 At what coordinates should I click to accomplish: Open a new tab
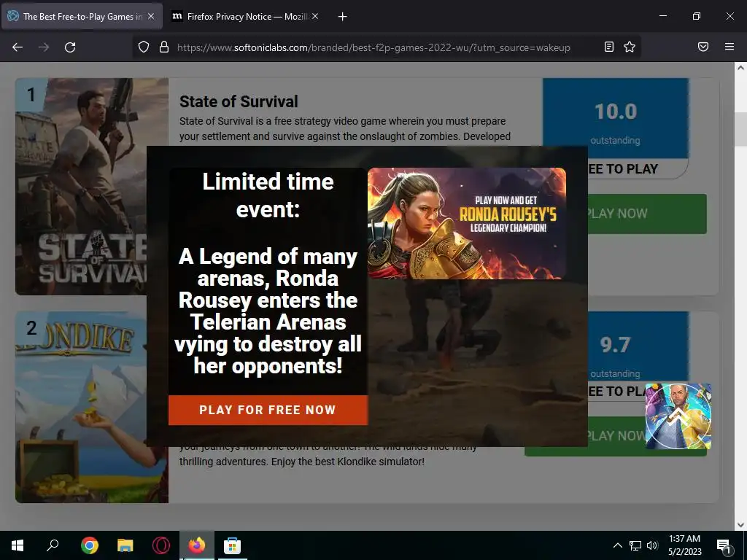[342, 17]
